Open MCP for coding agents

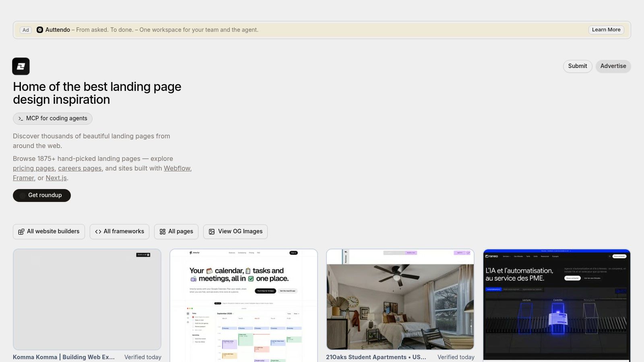tap(53, 118)
